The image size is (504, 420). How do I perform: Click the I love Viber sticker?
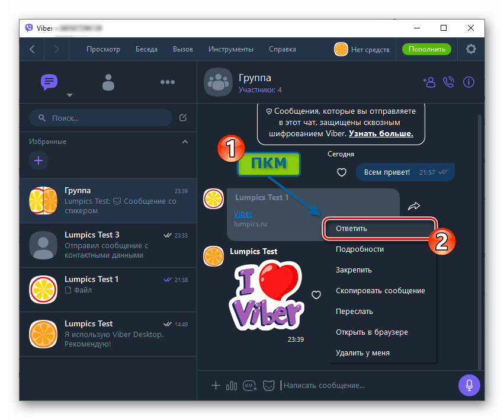(x=267, y=295)
